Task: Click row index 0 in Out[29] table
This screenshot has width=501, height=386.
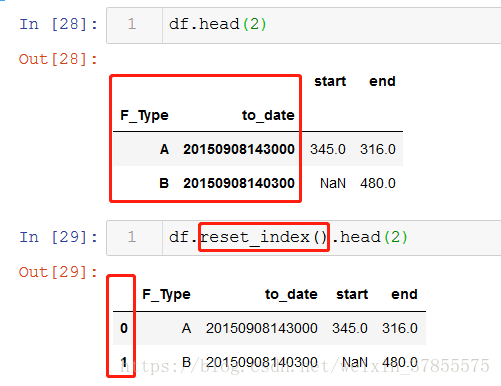Action: click(124, 328)
